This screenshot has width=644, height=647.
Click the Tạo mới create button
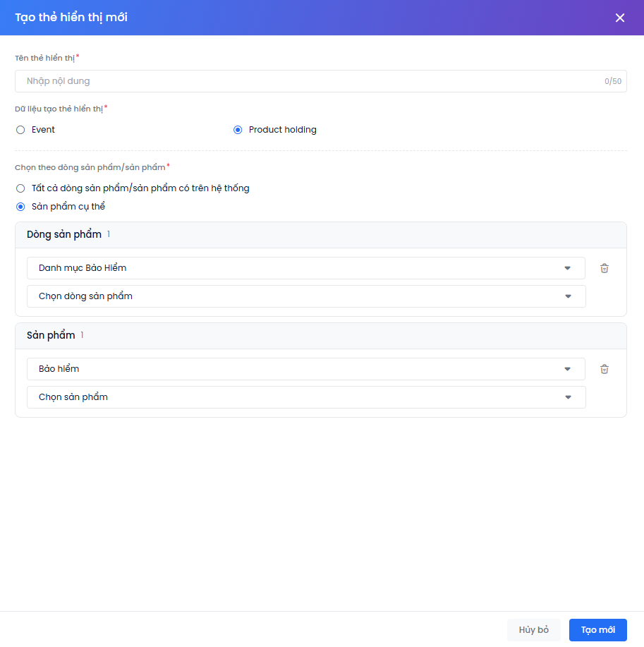[597, 629]
